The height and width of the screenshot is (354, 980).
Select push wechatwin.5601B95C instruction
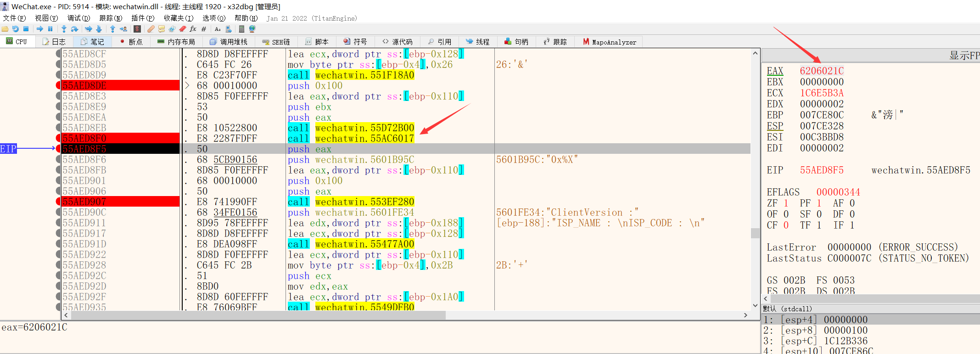pos(351,159)
